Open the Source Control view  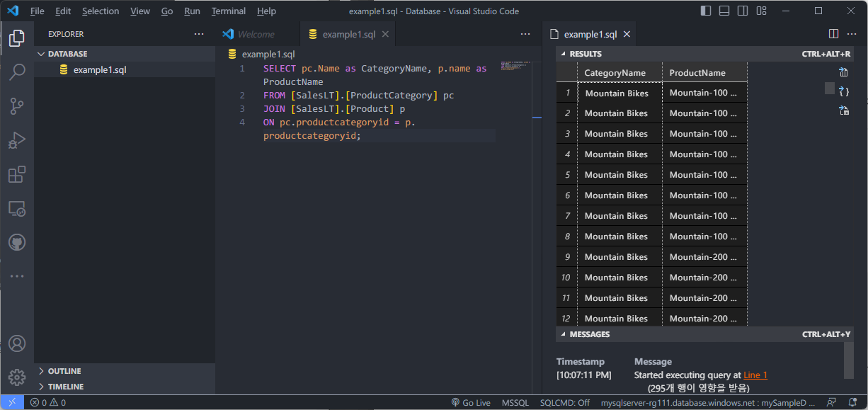pos(17,106)
